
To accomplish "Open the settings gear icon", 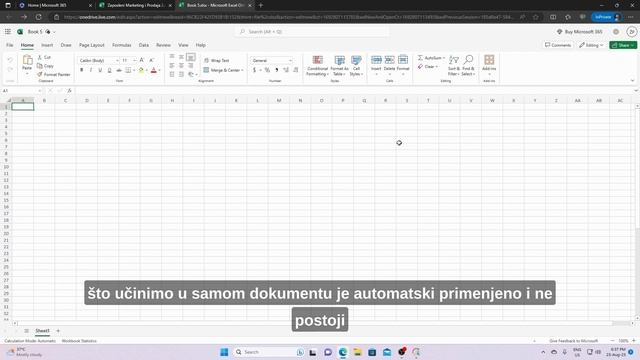I will click(x=616, y=31).
